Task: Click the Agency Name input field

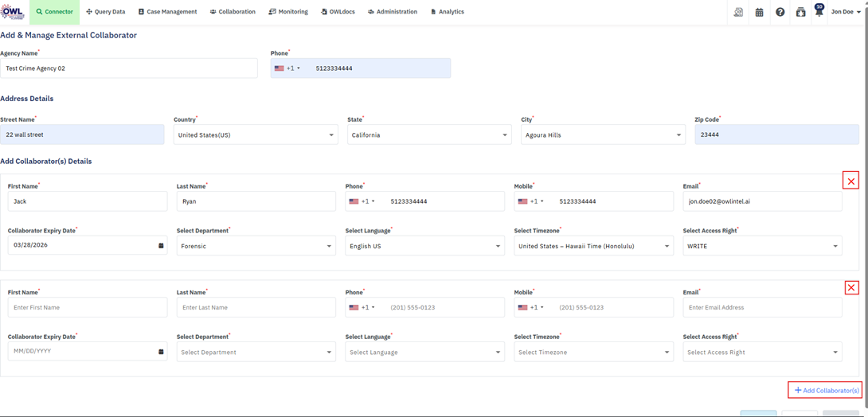Action: pyautogui.click(x=129, y=68)
